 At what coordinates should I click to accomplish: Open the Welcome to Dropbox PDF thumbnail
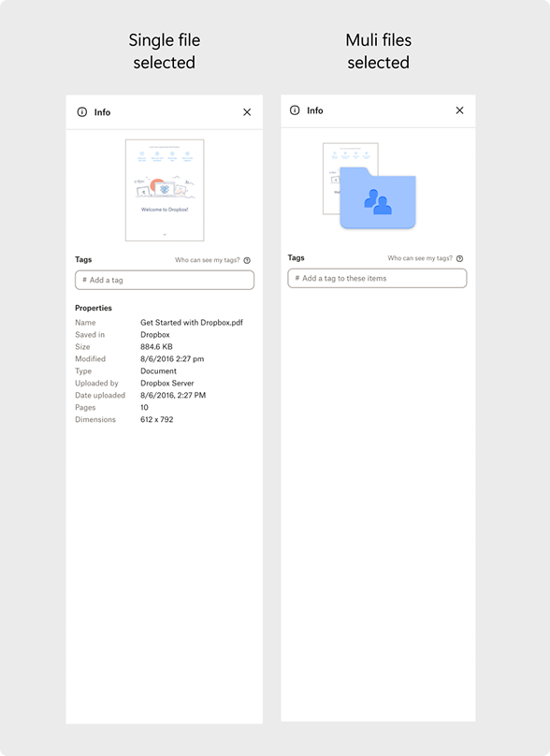(165, 190)
